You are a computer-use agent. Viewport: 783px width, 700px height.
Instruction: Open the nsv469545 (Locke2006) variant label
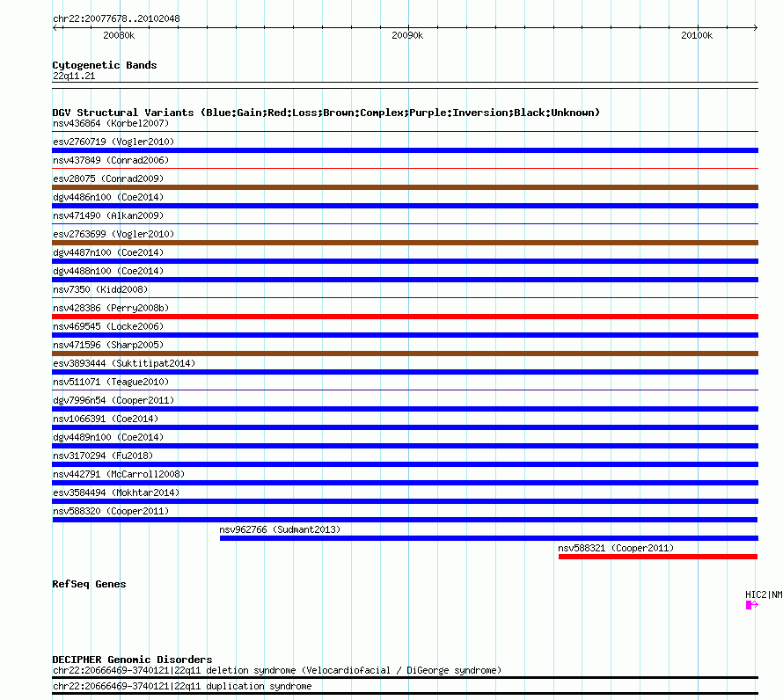point(108,326)
